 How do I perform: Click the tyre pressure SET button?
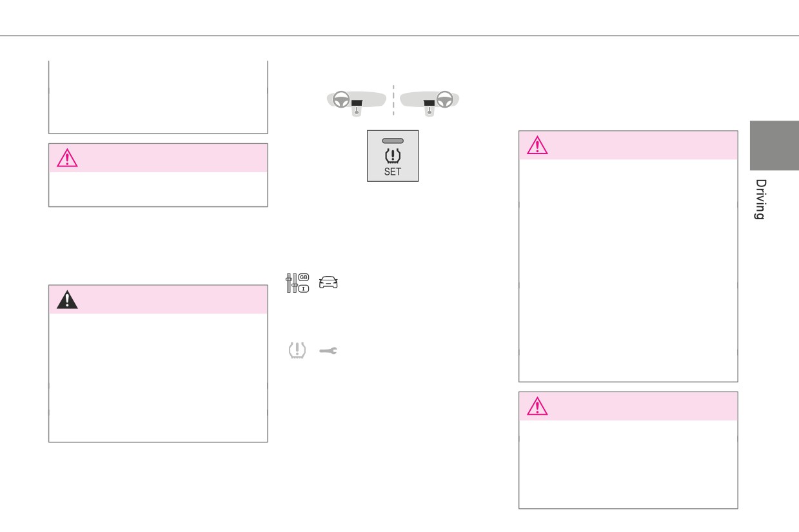(393, 155)
